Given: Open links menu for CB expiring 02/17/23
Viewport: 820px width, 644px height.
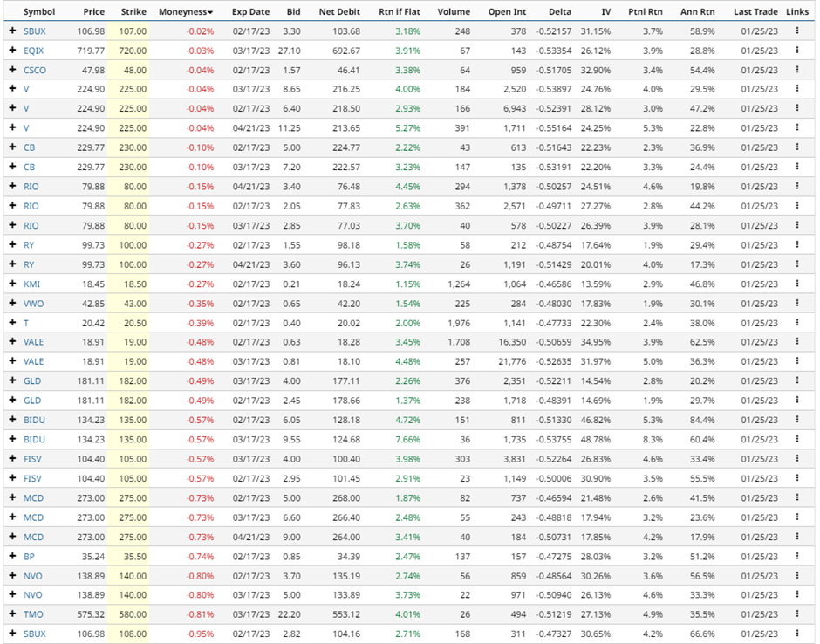Looking at the screenshot, I should [x=797, y=147].
